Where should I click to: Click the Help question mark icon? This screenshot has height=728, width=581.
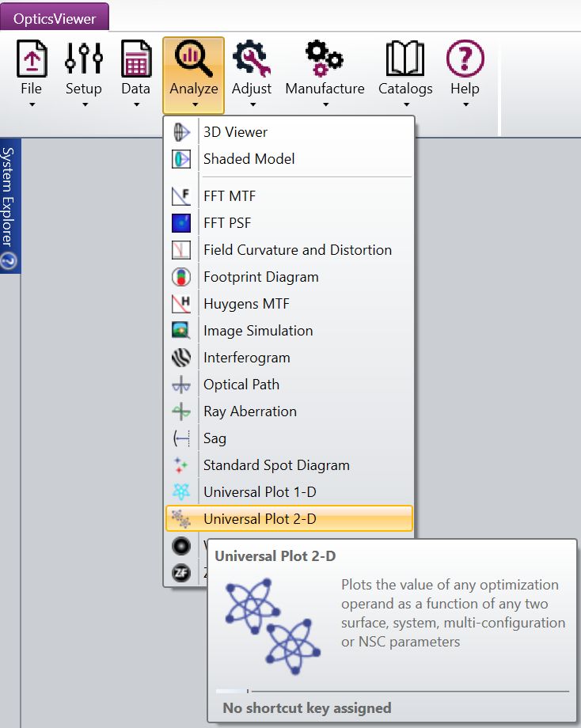pyautogui.click(x=465, y=59)
